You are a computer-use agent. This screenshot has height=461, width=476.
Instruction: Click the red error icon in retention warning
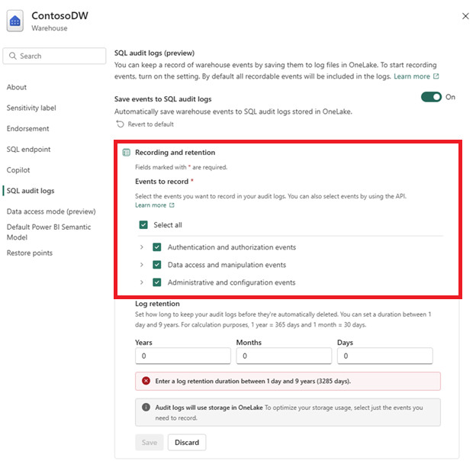coord(146,381)
